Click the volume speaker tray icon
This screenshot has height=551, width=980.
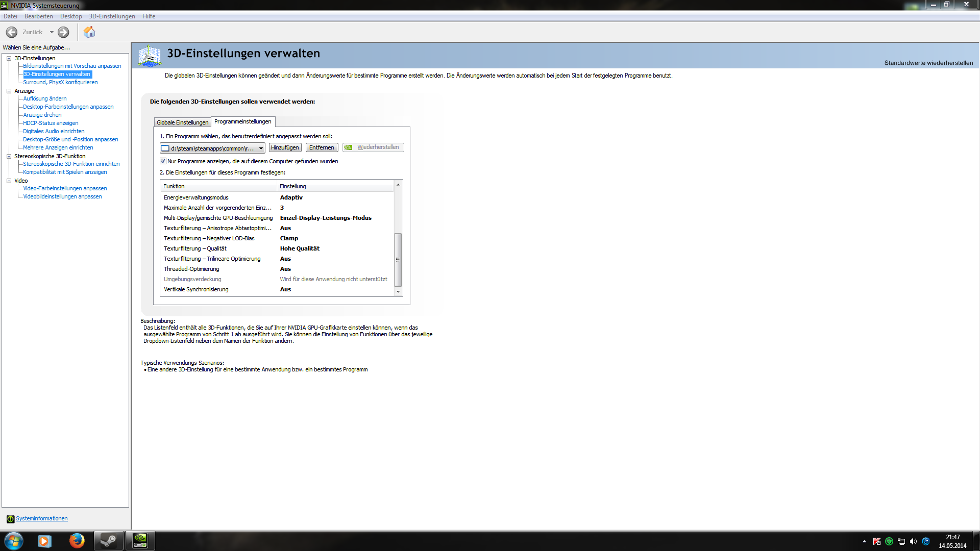[x=913, y=541]
